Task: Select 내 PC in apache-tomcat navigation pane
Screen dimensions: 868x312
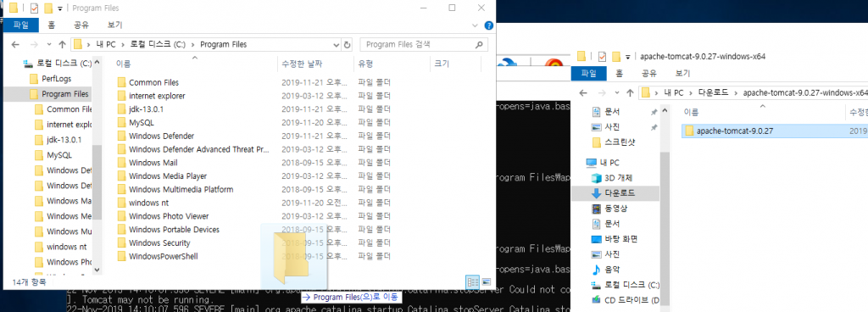Action: [x=603, y=163]
